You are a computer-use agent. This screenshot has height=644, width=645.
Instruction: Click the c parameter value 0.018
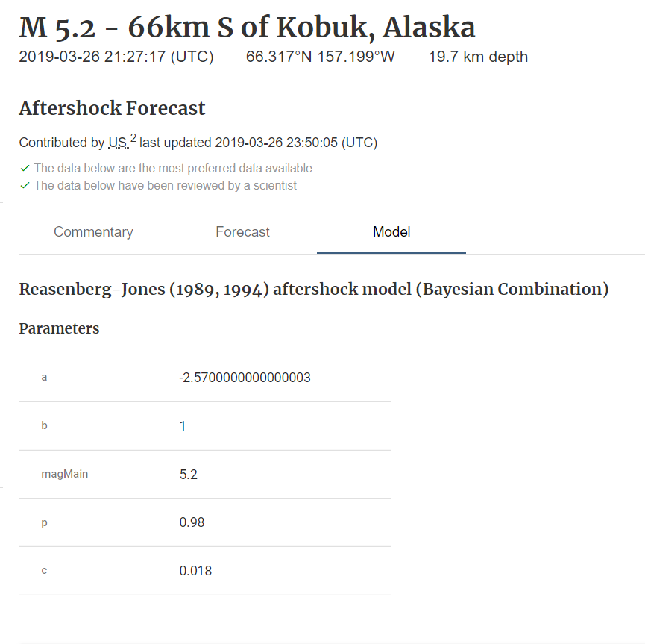195,571
